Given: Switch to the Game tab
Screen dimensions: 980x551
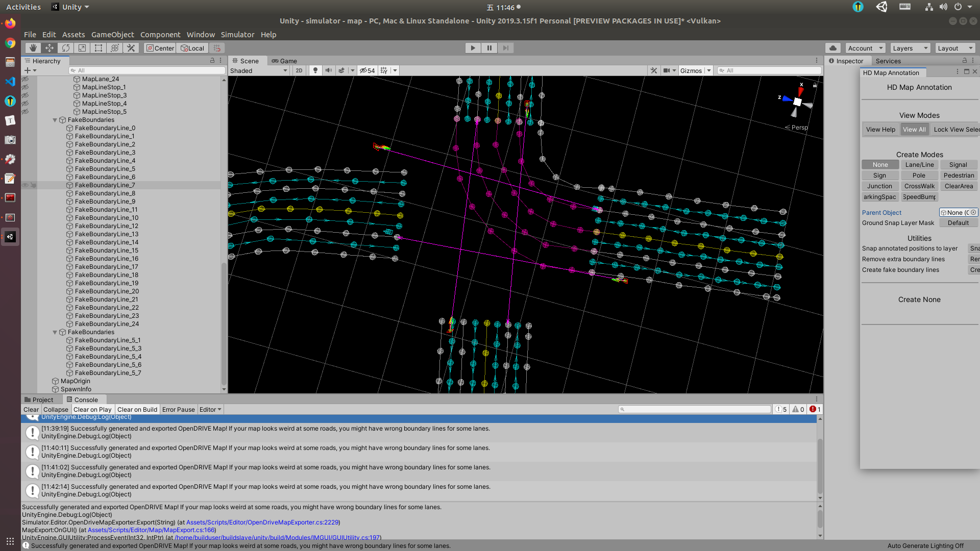Looking at the screenshot, I should click(x=284, y=61).
